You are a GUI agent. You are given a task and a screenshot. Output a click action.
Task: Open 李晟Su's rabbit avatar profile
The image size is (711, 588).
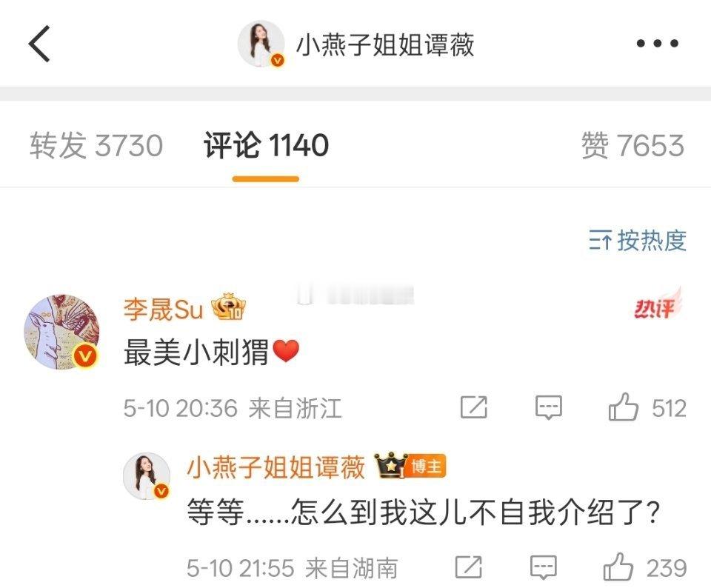(61, 332)
